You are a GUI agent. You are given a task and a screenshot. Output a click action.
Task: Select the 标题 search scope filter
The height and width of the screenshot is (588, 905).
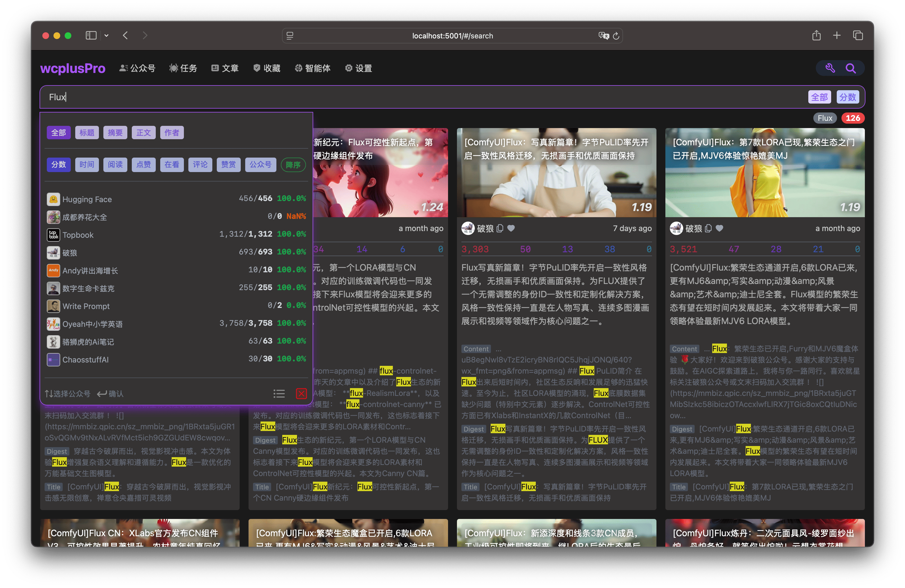87,133
